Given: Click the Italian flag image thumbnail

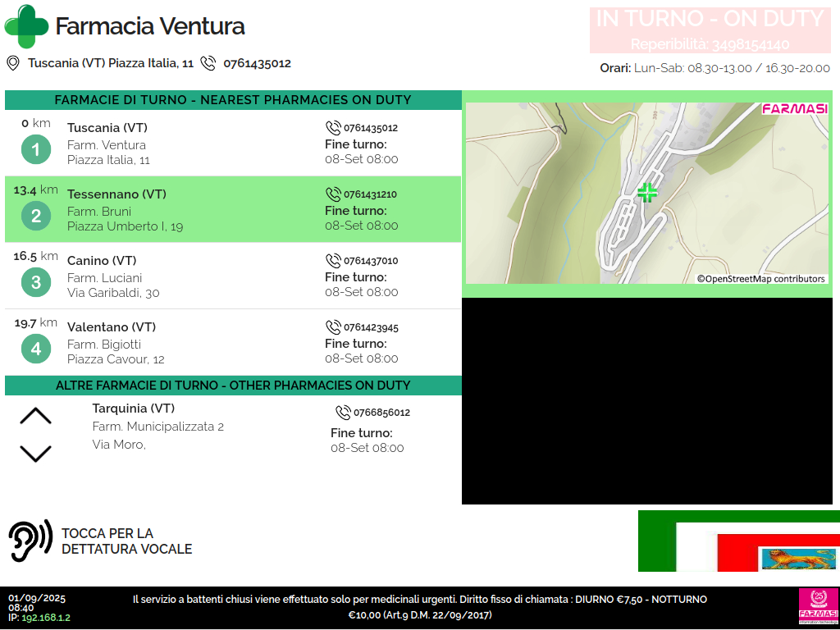Looking at the screenshot, I should point(739,541).
